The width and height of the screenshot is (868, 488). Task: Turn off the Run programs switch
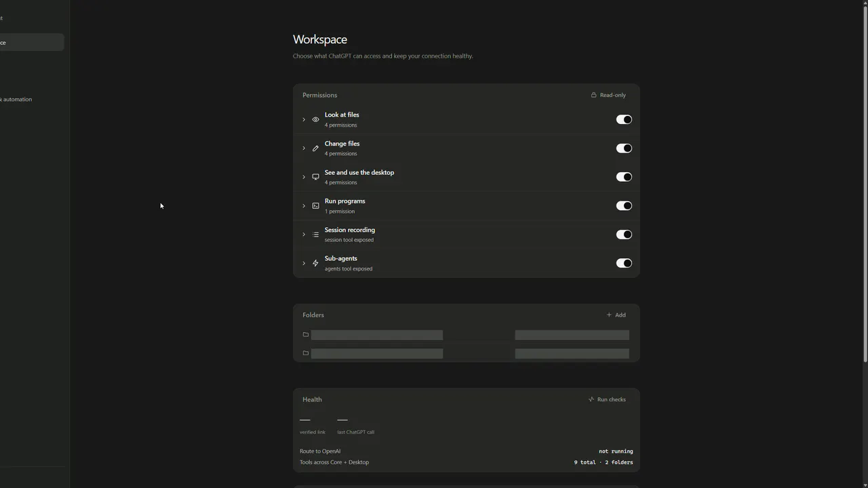click(624, 206)
